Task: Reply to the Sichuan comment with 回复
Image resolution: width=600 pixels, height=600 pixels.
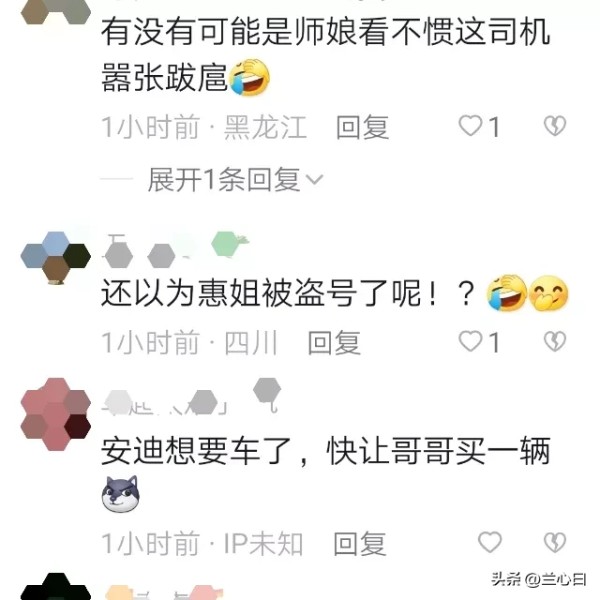Action: 334,342
